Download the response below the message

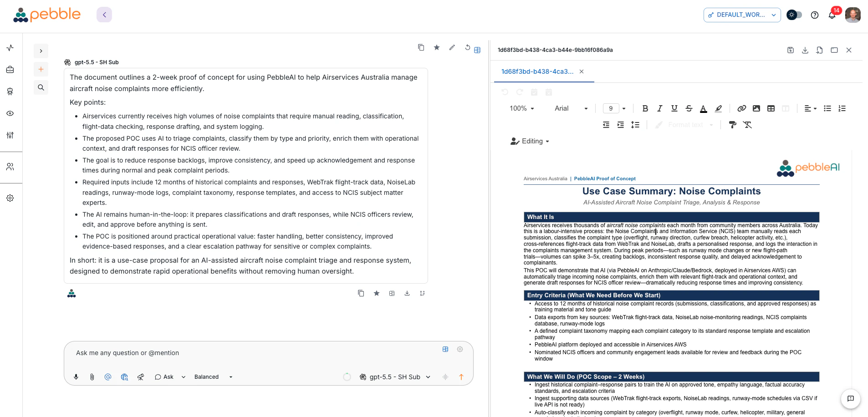(407, 293)
